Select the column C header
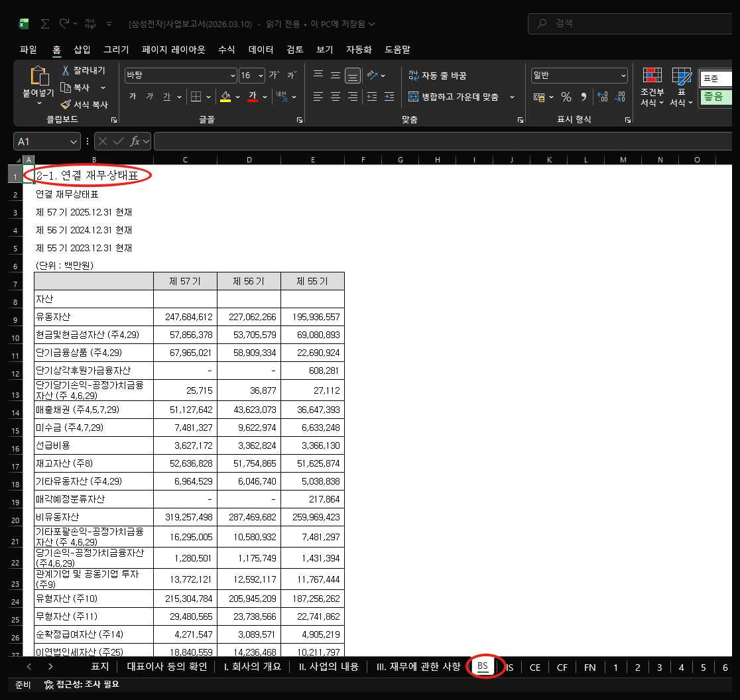This screenshot has height=700, width=740. (x=185, y=160)
